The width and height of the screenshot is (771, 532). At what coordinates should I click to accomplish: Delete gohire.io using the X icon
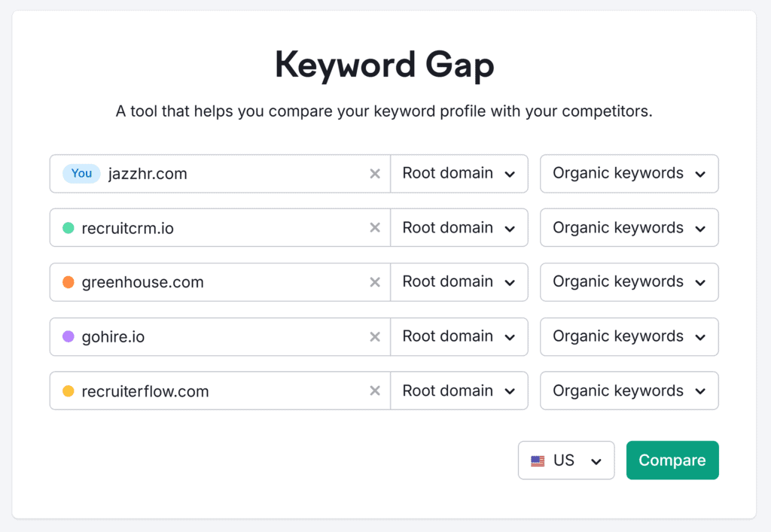click(375, 337)
